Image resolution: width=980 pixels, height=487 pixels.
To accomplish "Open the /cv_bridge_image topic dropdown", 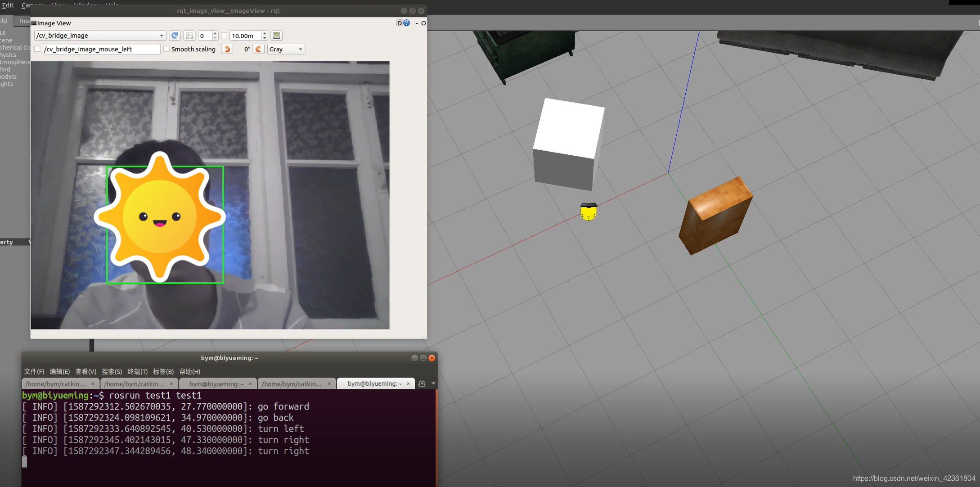I will point(100,36).
